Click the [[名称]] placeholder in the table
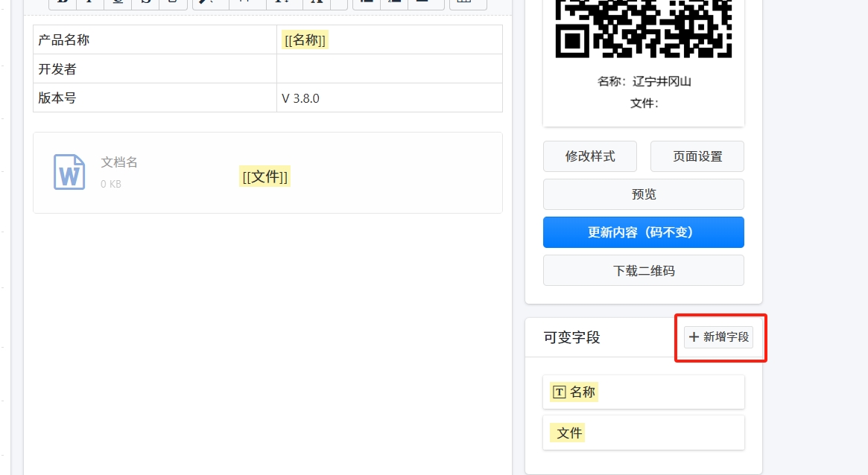 point(305,40)
